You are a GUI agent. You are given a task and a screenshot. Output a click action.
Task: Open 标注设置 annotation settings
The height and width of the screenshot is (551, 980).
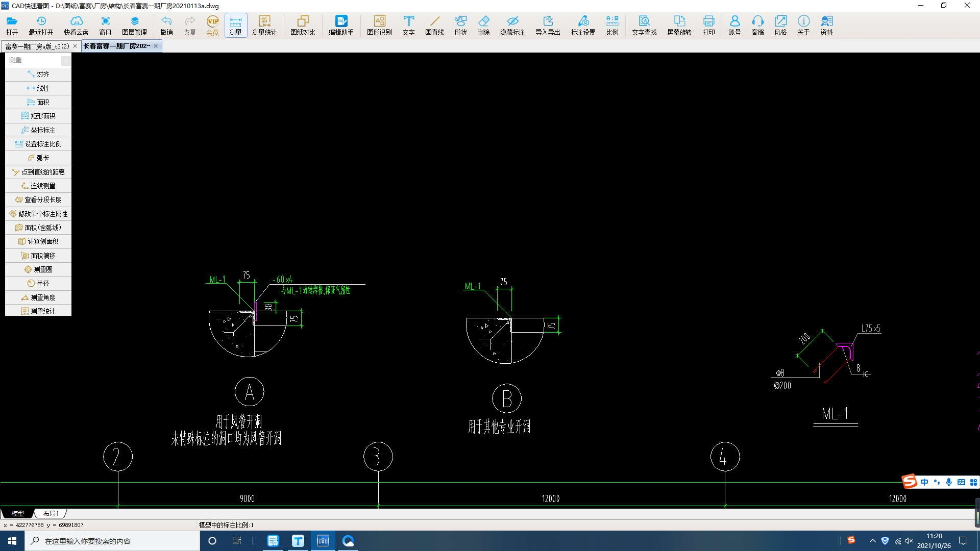tap(583, 26)
